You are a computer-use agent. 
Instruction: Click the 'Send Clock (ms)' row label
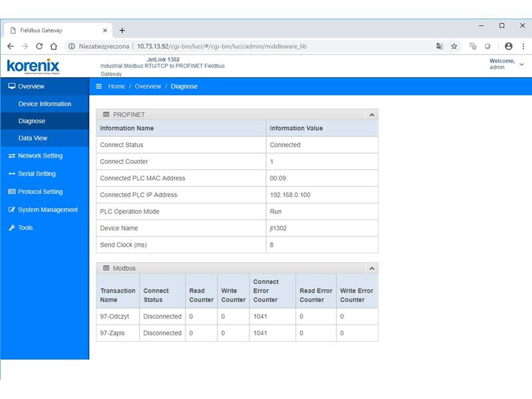(123, 245)
